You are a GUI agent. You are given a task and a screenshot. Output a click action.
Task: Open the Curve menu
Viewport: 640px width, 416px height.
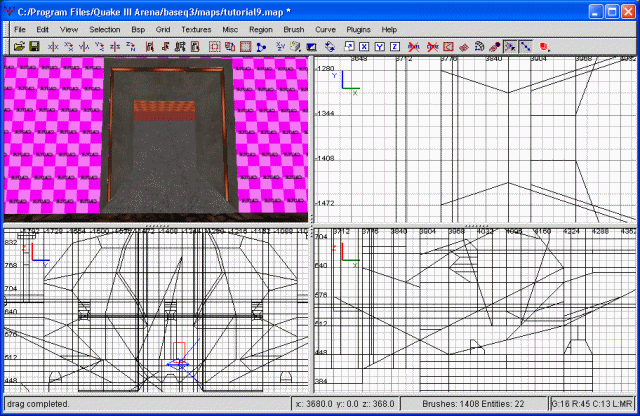[325, 29]
